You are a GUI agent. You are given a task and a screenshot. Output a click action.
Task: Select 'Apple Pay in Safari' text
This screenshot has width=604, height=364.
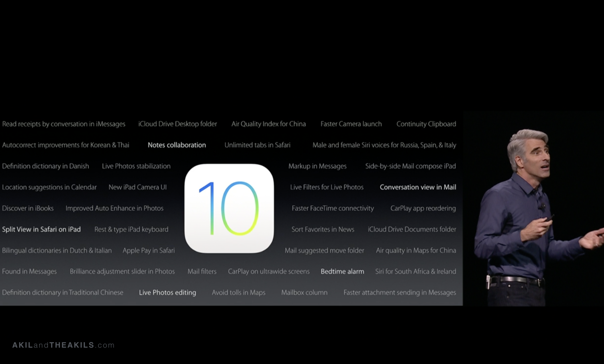point(149,250)
